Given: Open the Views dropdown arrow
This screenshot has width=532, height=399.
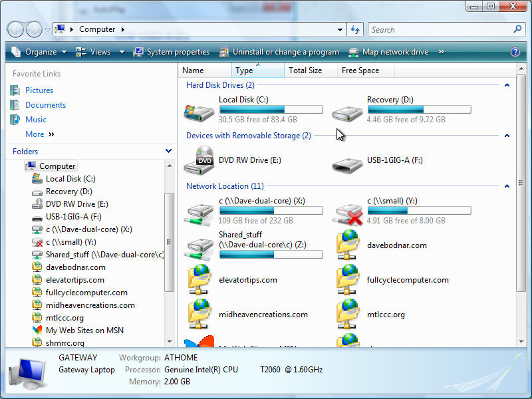Looking at the screenshot, I should pos(122,52).
